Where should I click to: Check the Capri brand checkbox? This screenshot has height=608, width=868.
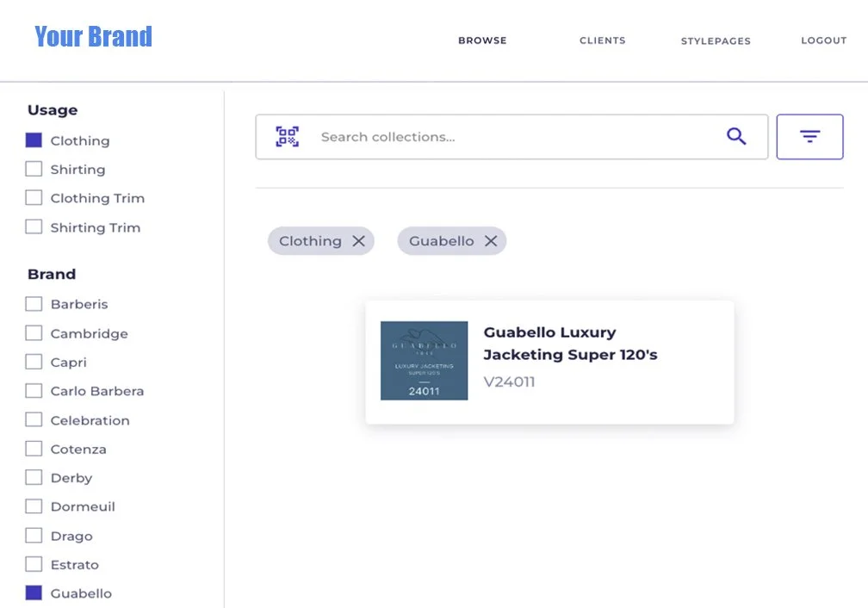point(34,362)
